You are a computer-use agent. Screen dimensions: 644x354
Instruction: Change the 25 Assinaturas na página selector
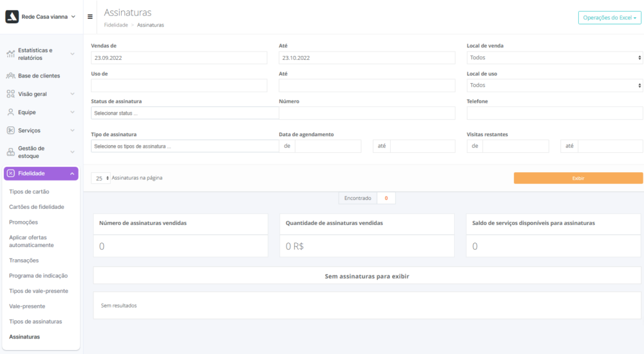100,178
